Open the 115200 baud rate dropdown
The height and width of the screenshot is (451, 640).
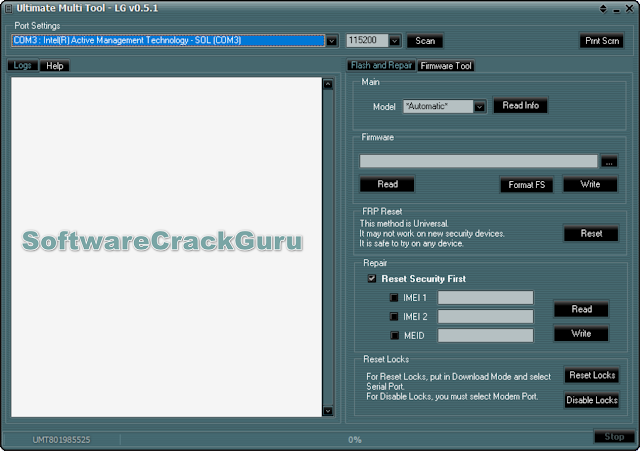(x=394, y=41)
